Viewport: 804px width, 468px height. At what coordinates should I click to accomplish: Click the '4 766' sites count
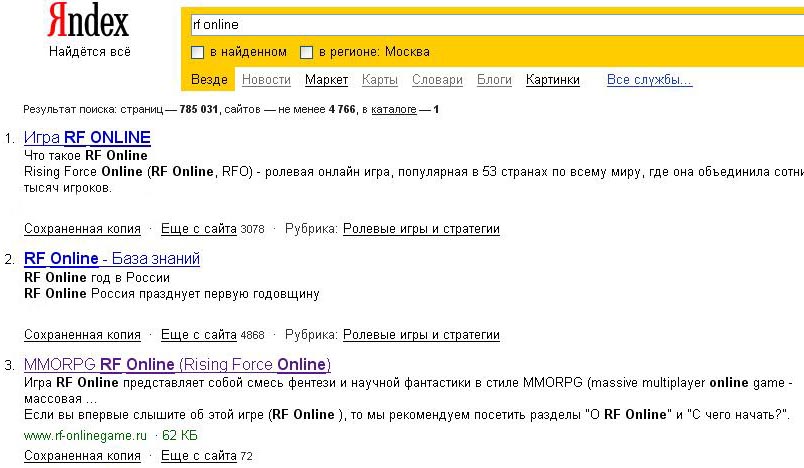coord(342,109)
